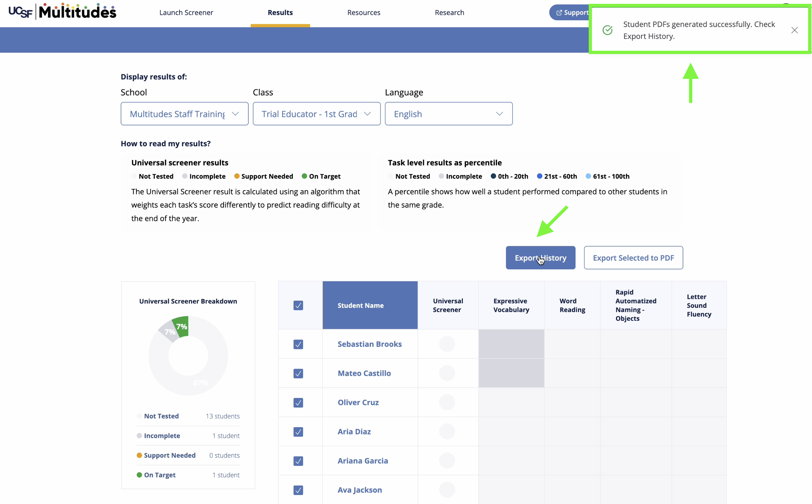
Task: Click Export Selected to PDF
Action: 633,258
